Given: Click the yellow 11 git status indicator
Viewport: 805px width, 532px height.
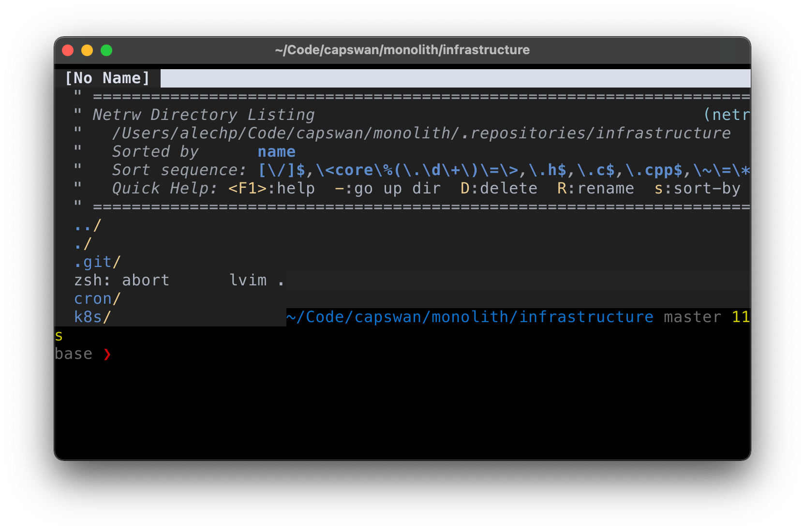Looking at the screenshot, I should pyautogui.click(x=741, y=317).
